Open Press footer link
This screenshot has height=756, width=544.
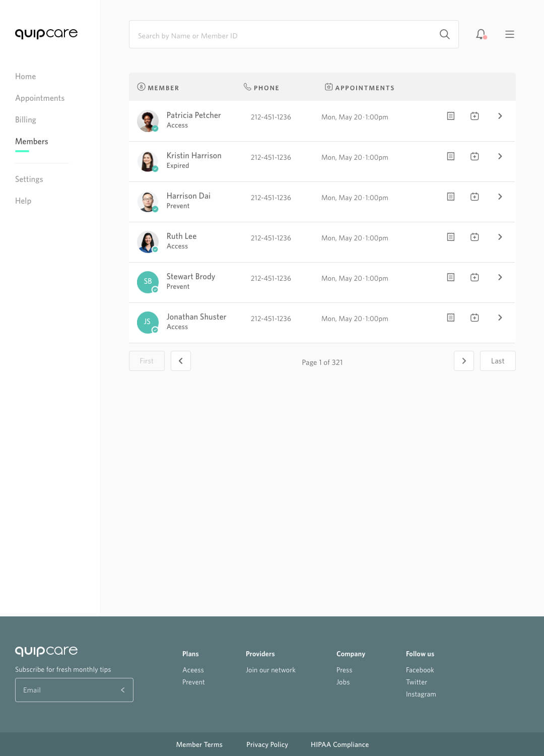(344, 670)
